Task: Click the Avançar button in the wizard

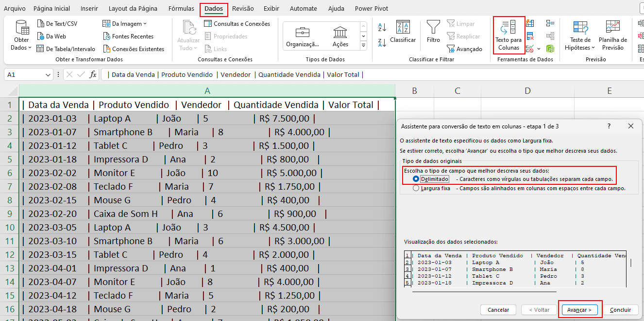Action: pyautogui.click(x=579, y=309)
